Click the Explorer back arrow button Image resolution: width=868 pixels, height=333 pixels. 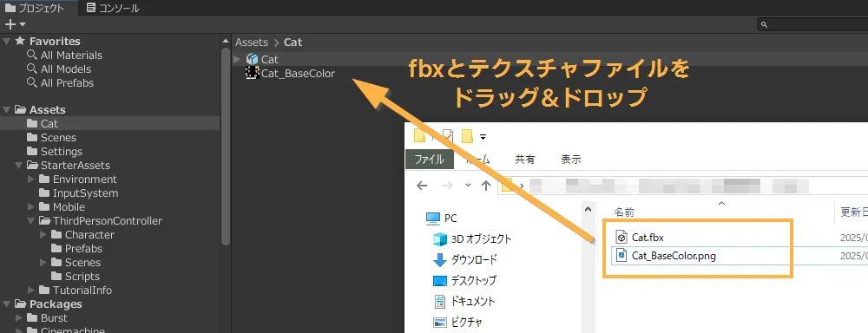pyautogui.click(x=422, y=186)
